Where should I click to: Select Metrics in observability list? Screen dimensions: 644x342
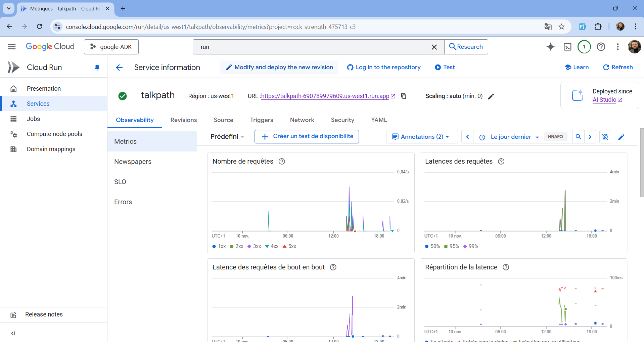tap(152, 141)
